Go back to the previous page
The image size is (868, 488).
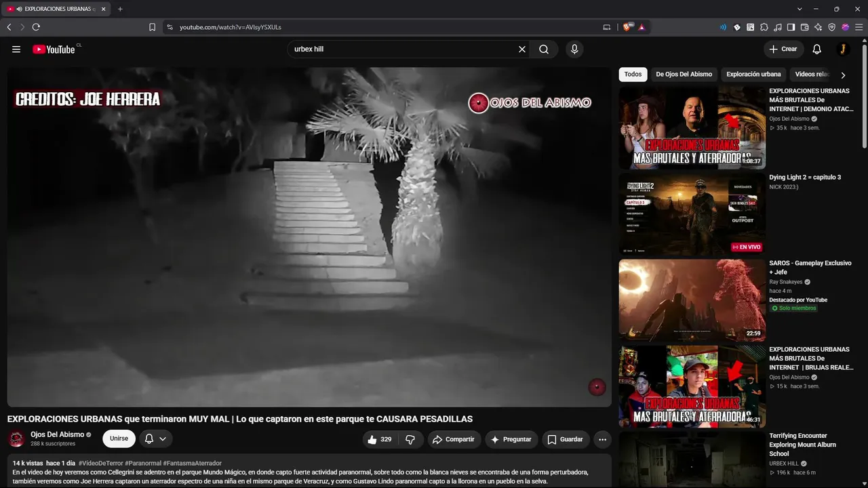click(x=9, y=27)
